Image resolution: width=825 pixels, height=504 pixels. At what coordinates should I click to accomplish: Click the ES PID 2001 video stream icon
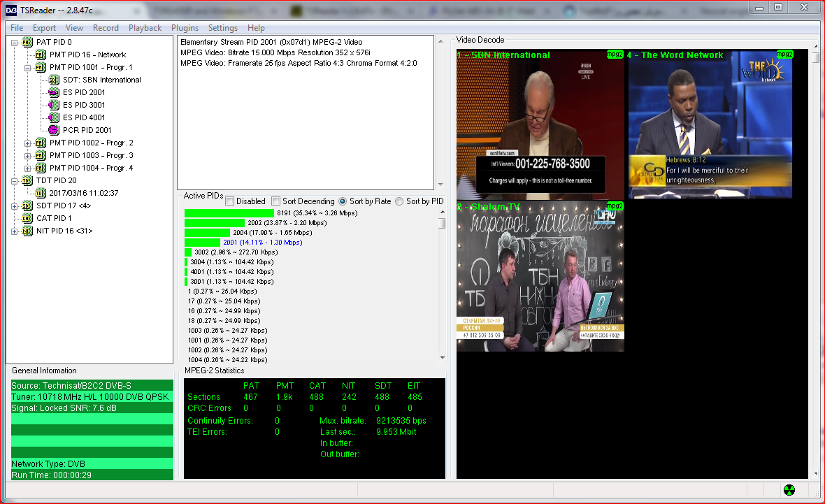53,92
